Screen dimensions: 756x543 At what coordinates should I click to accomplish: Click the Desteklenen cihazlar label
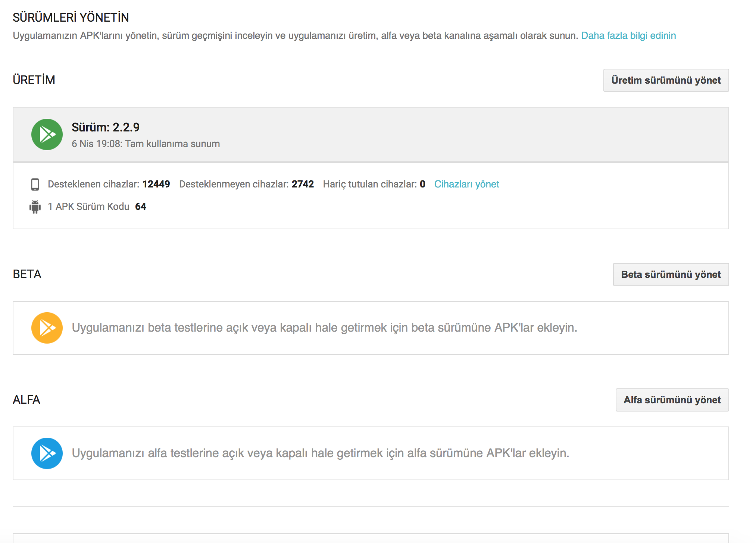pos(94,184)
